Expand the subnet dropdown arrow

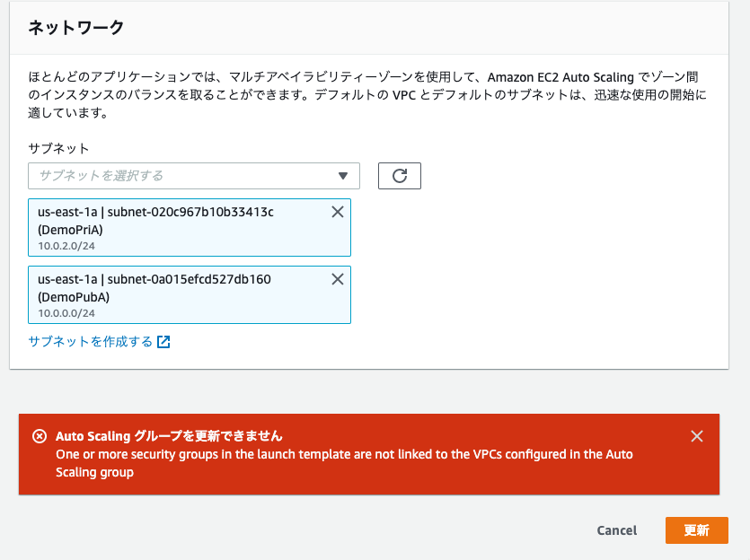343,176
